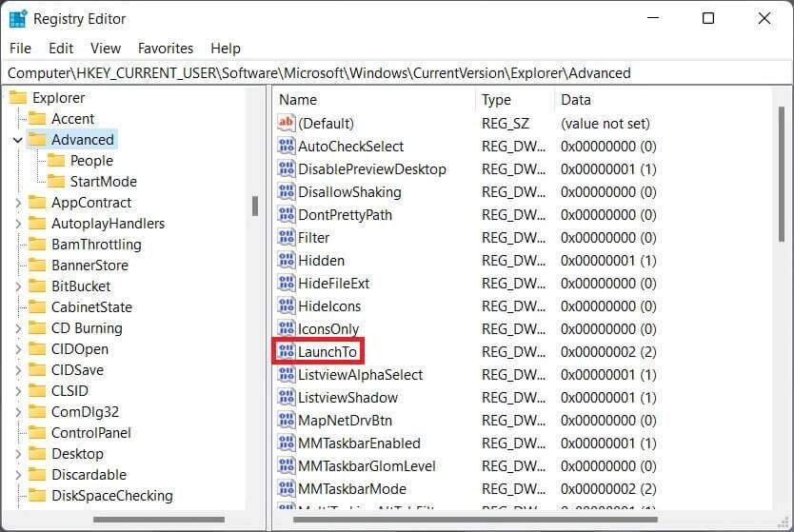Click the HideFileExt value icon
The image size is (794, 532).
[x=287, y=283]
